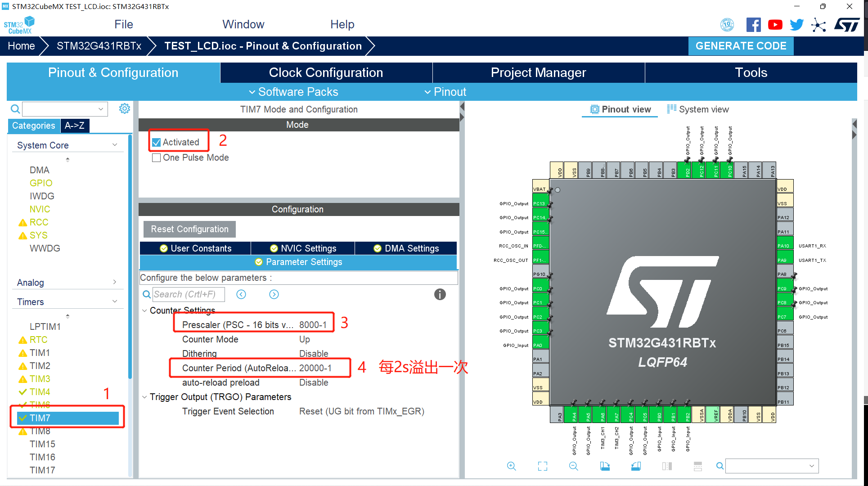Screen dimensions: 868x486
Task: Open the category settings gear icon
Action: (125, 108)
